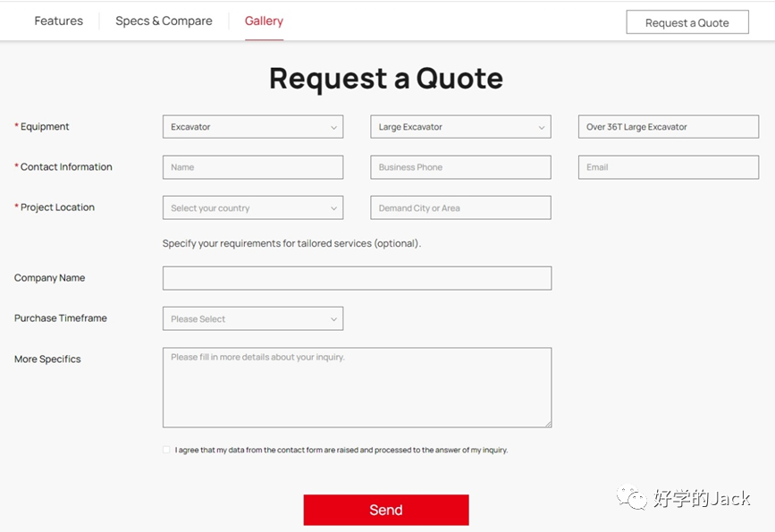Click the top Request a Quote button

[687, 22]
